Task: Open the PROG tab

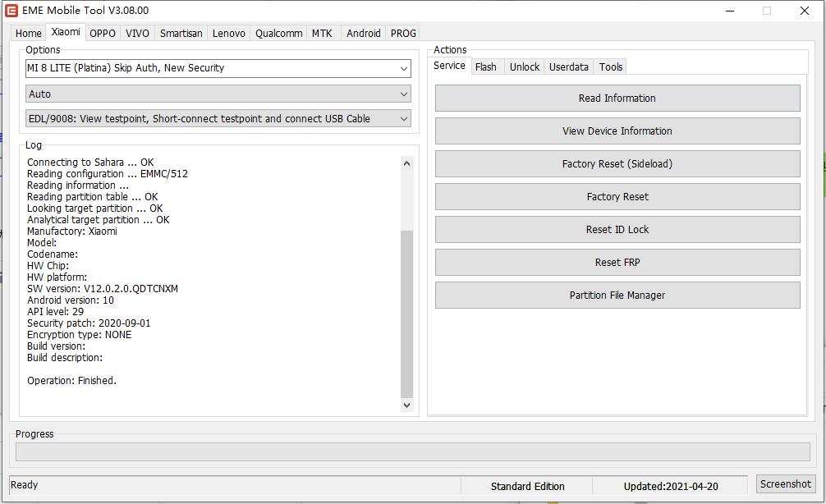Action: click(x=403, y=33)
